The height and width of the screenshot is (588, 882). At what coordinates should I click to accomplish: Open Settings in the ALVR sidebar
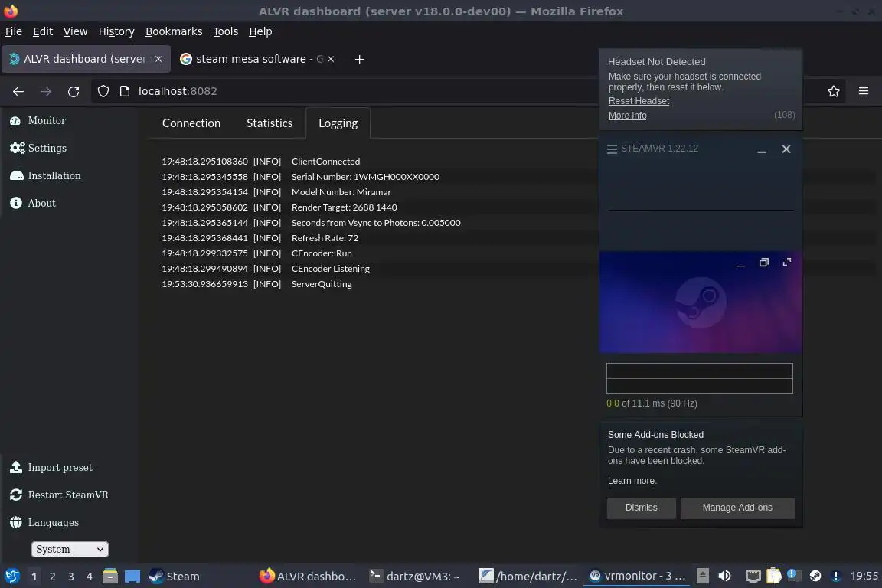[38, 148]
